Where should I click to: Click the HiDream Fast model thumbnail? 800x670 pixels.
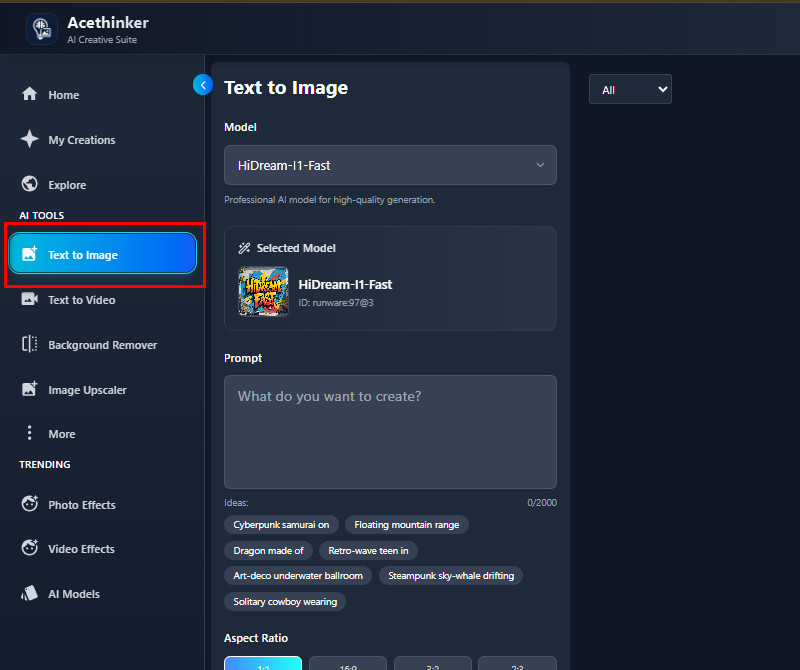tap(263, 291)
